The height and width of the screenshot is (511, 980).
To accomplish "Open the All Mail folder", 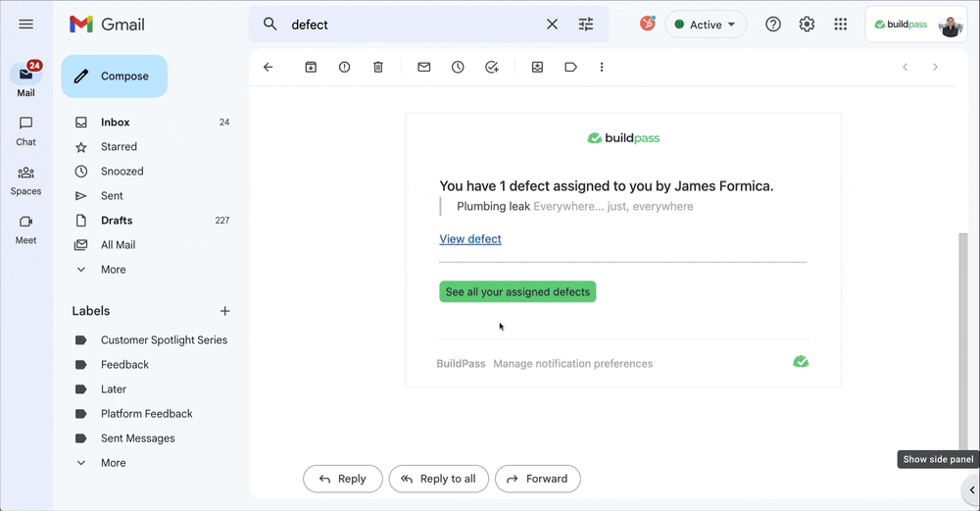I will pyautogui.click(x=152, y=245).
